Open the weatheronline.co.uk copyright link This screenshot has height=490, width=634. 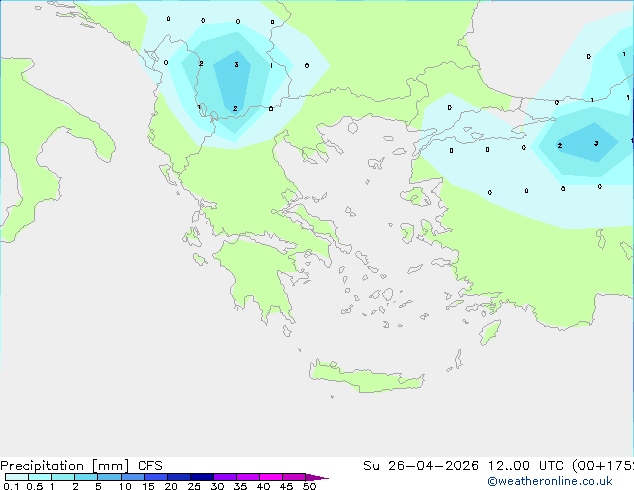click(550, 481)
